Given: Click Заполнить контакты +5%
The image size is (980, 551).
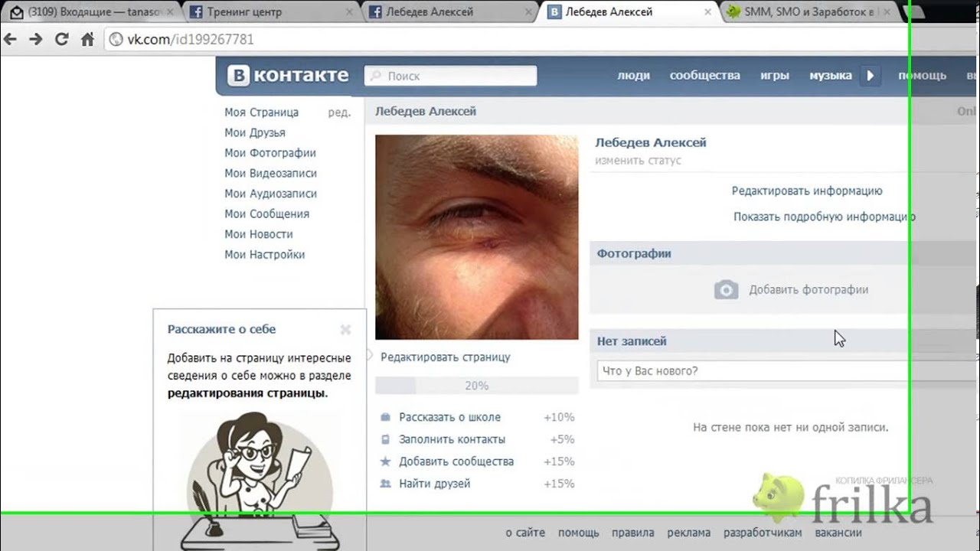Looking at the screenshot, I should [x=477, y=439].
